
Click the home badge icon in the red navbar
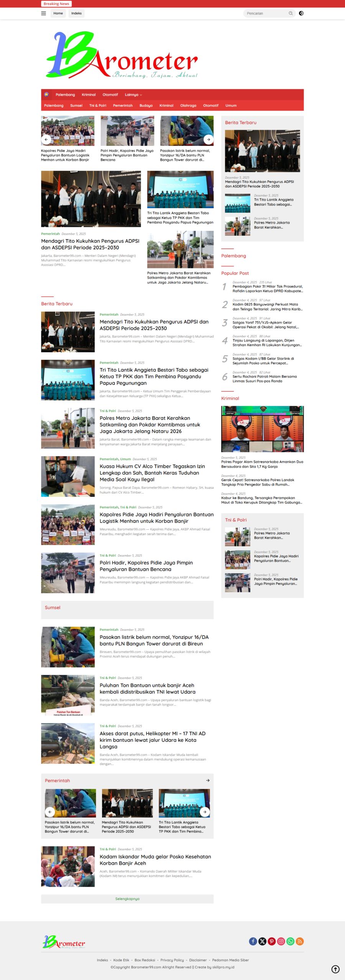46,95
